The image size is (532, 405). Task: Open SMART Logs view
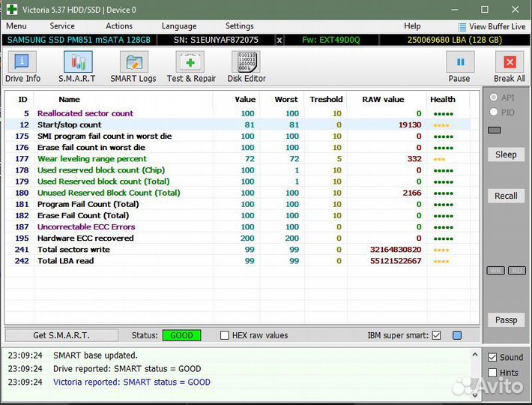(x=133, y=67)
